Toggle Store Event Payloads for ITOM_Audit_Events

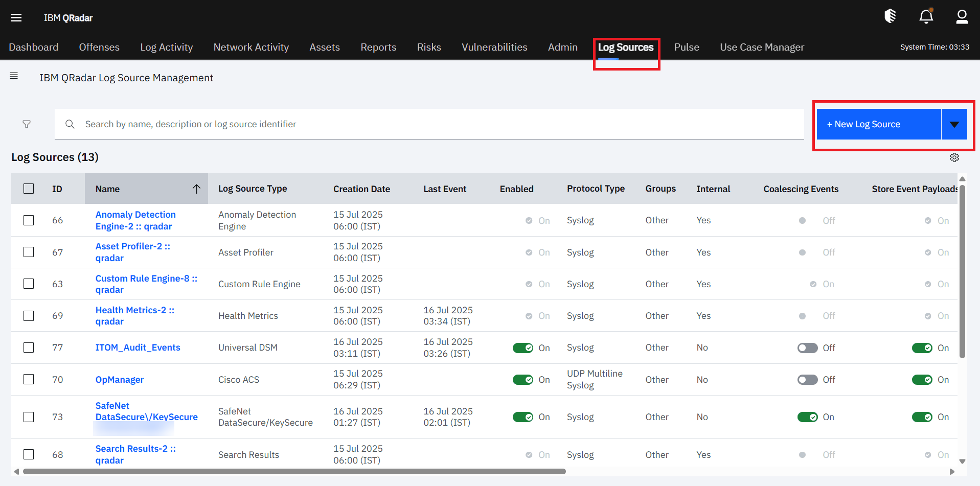pos(922,348)
